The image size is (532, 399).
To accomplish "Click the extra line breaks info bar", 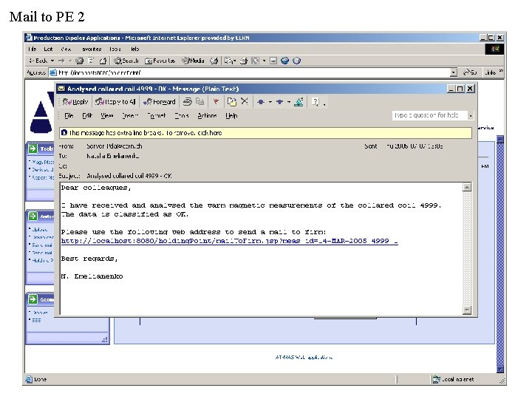I will click(266, 133).
